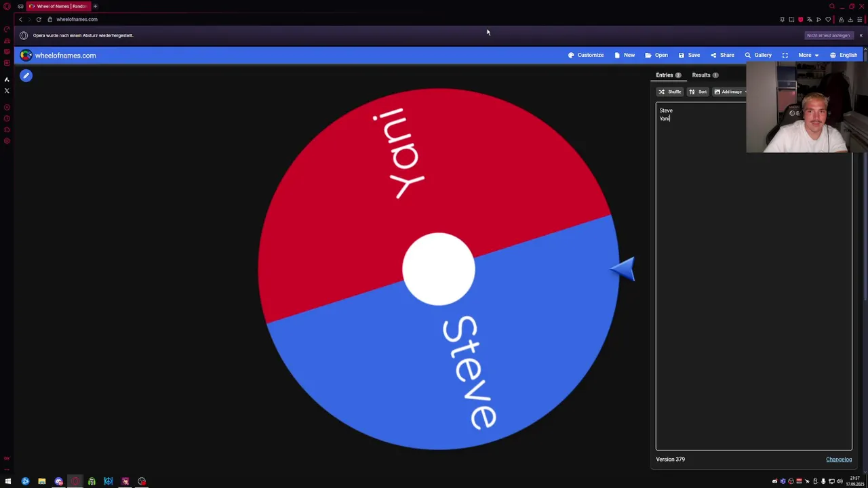This screenshot has height=488, width=868.
Task: Dismiss crash bar with Nicht erneut anzeigen
Action: click(828, 35)
